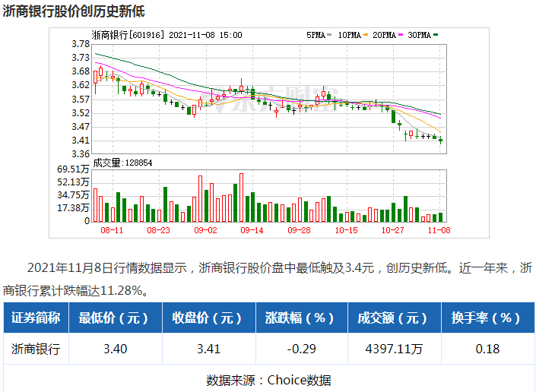
Task: Click the green 30PMA legend color marker
Action: (436, 35)
